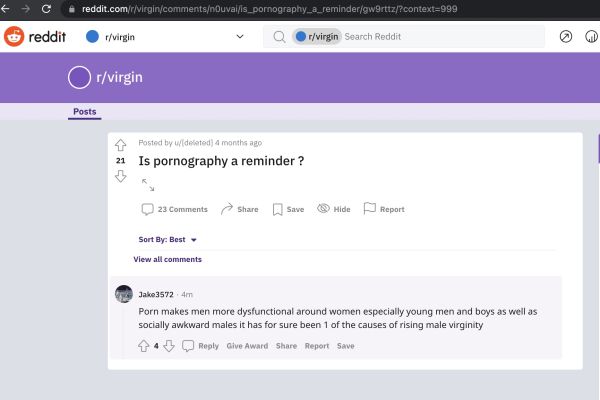Upvote the post with the up arrow
This screenshot has width=600, height=400.
pyautogui.click(x=121, y=145)
